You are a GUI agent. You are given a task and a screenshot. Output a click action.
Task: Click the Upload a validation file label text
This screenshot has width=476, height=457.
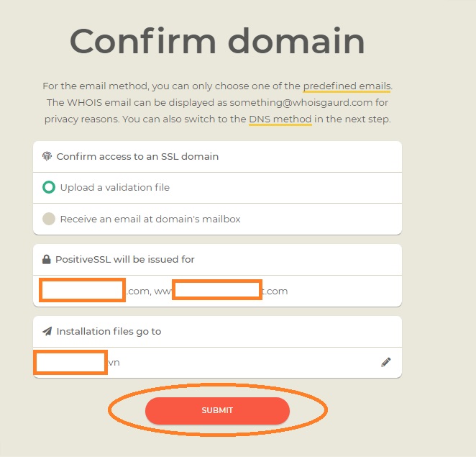click(115, 188)
